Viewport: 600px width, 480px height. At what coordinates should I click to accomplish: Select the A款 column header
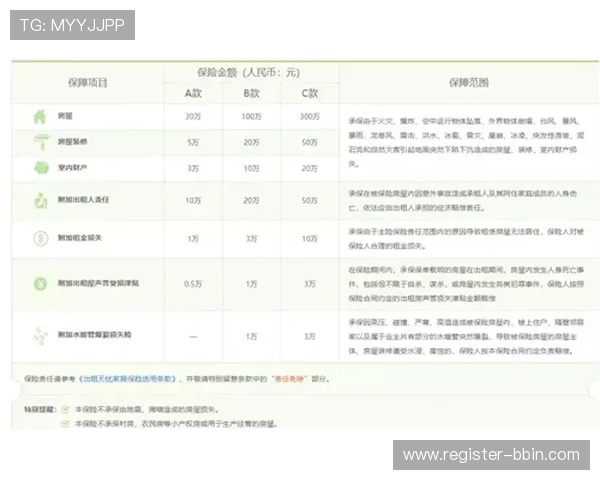click(x=193, y=93)
